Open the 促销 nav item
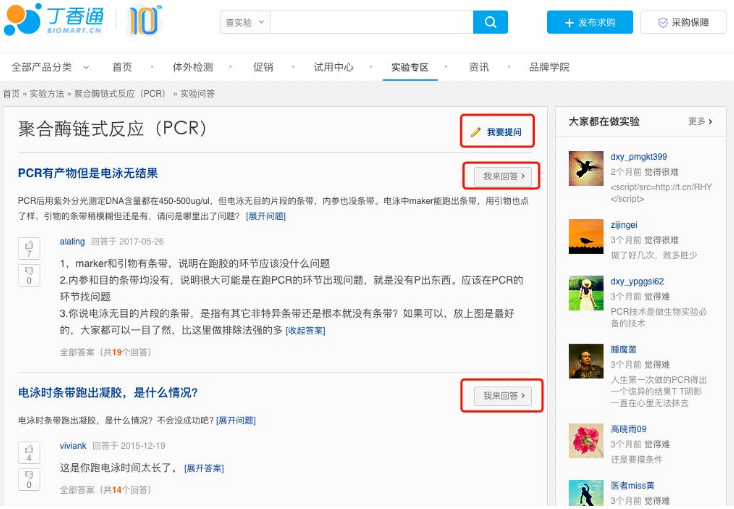The height and width of the screenshot is (509, 734). point(263,67)
